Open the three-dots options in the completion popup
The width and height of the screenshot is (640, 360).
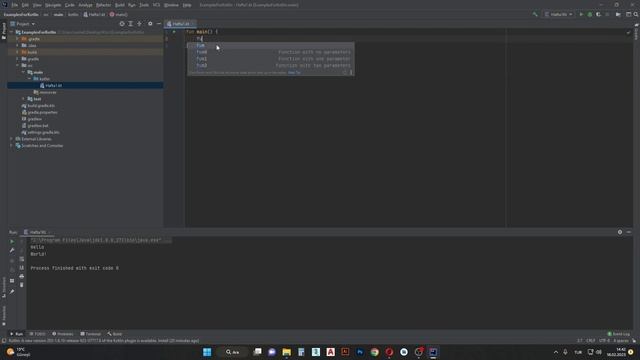tap(351, 73)
